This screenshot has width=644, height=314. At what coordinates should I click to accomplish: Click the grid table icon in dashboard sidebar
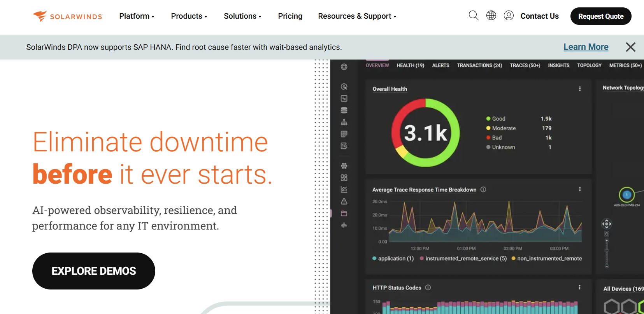pyautogui.click(x=344, y=134)
